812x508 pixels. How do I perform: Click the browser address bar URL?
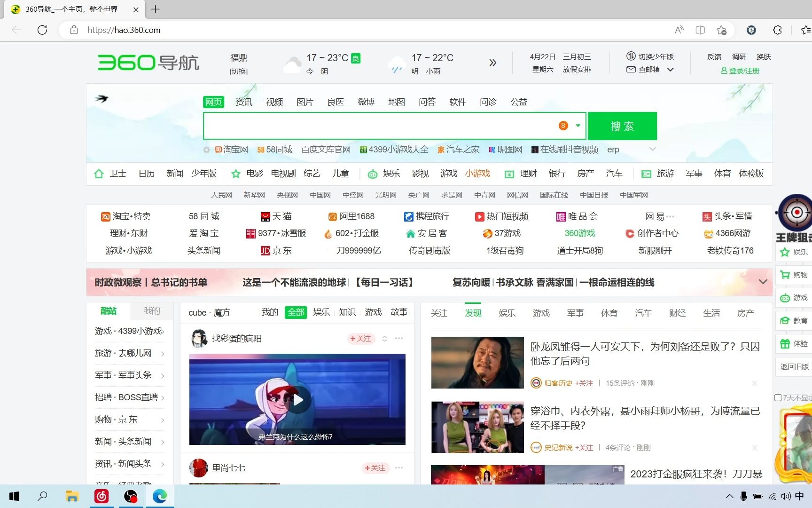coord(124,30)
